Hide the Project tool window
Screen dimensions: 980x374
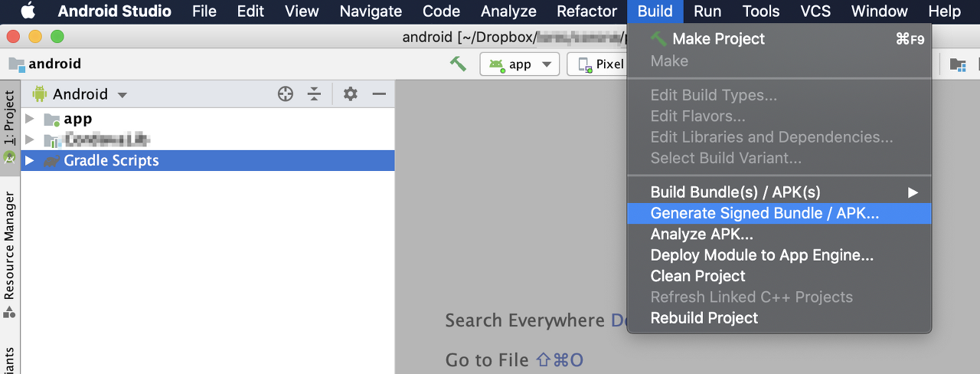tap(379, 93)
